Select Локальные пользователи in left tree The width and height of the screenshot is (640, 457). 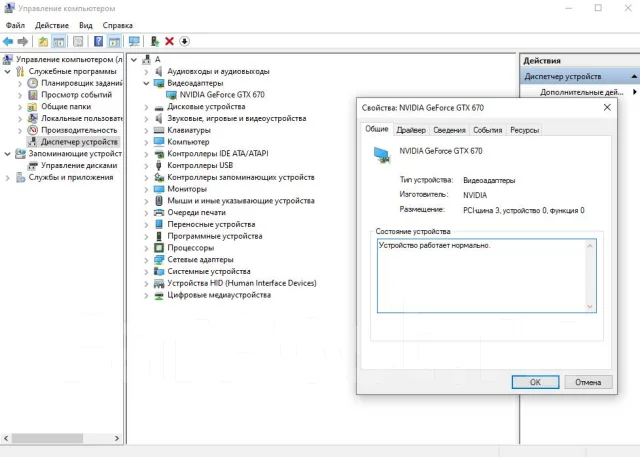[82, 118]
